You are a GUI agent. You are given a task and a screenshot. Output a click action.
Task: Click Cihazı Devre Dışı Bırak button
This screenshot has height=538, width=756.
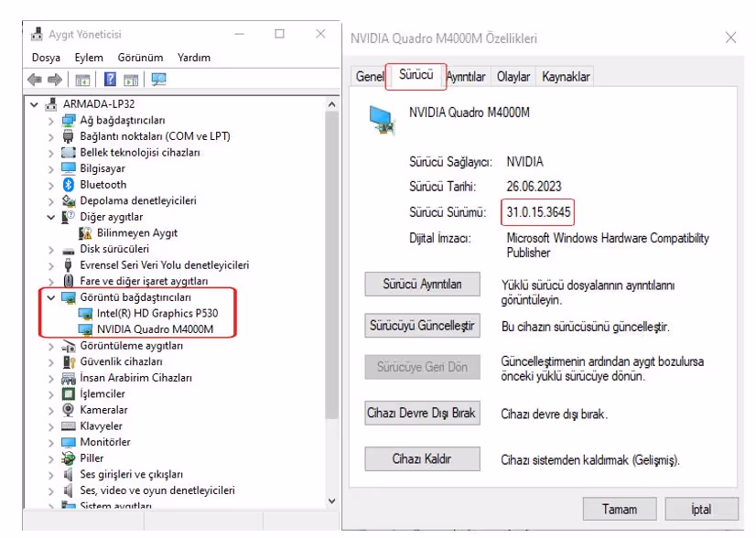coord(422,413)
